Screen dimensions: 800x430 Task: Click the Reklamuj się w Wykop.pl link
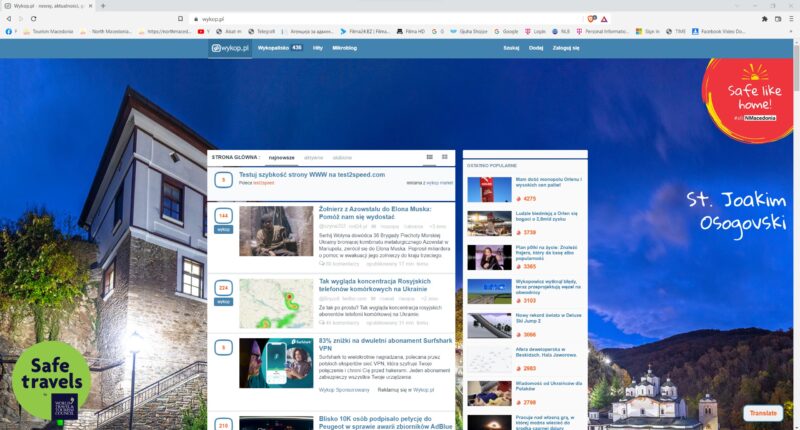pos(406,390)
